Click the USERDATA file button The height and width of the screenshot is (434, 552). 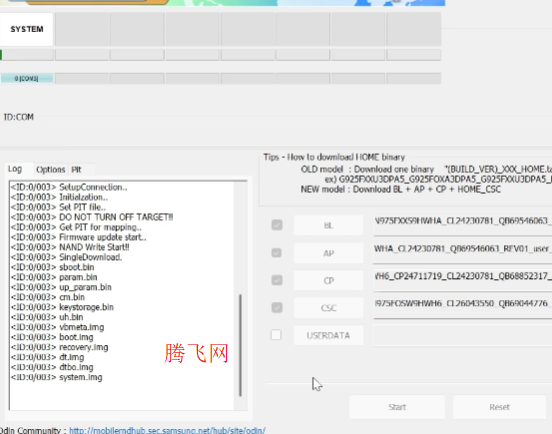(328, 335)
